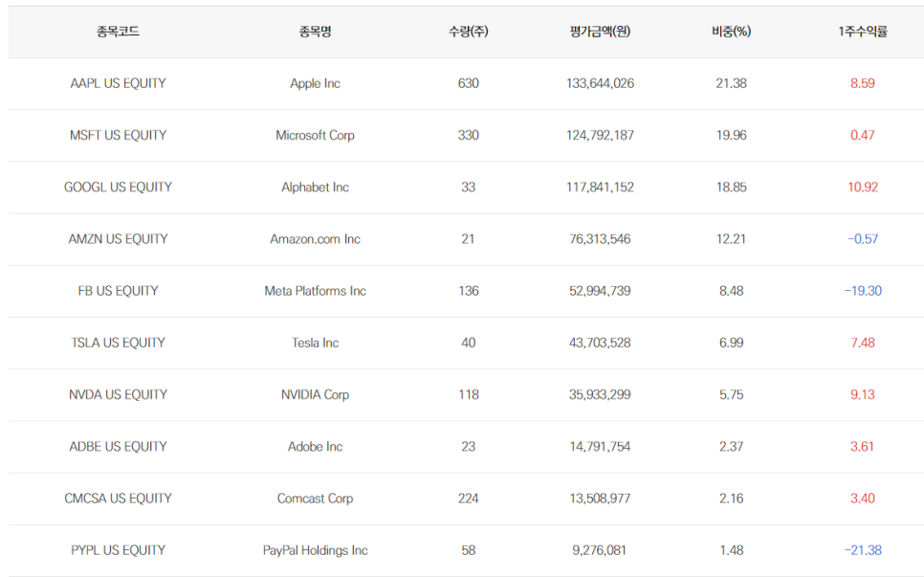Click the 종목코드 column header
This screenshot has height=577, width=924.
tap(118, 32)
